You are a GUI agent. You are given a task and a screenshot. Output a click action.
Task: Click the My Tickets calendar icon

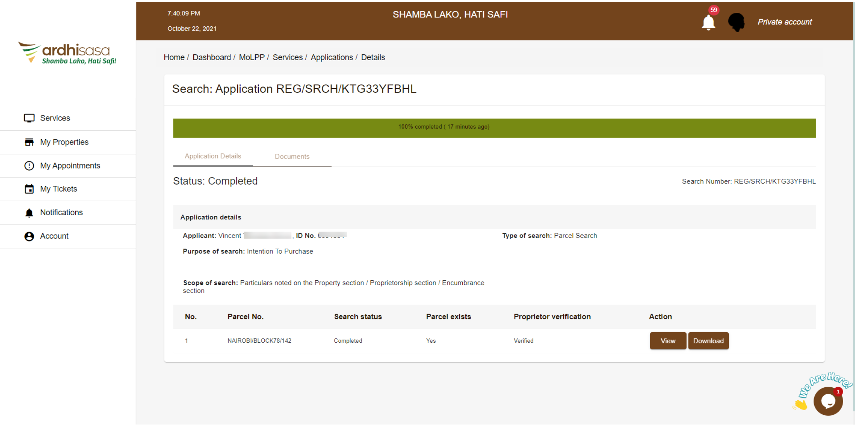click(29, 189)
